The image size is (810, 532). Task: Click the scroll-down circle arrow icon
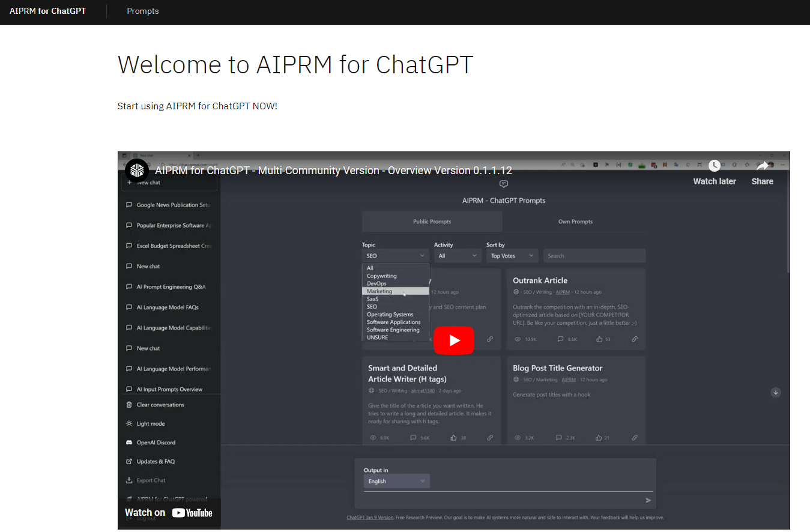(776, 392)
